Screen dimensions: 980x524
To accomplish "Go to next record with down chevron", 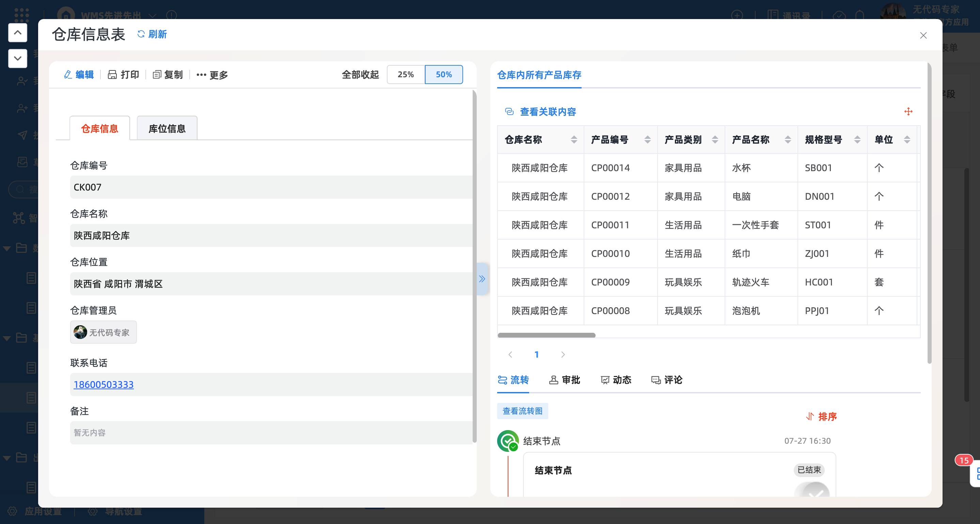I will click(x=17, y=58).
